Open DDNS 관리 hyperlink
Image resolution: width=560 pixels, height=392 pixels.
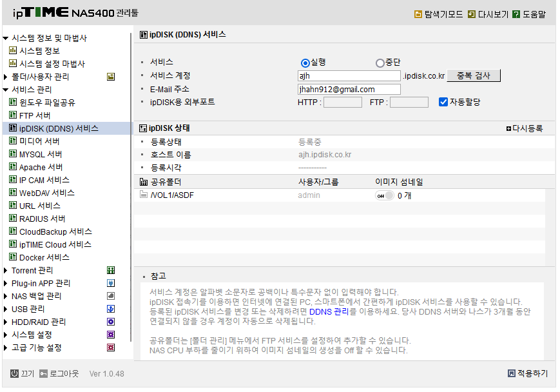tap(329, 311)
